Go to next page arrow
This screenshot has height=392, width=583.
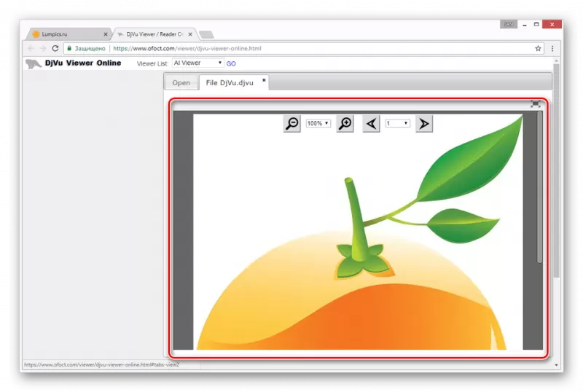coord(424,123)
